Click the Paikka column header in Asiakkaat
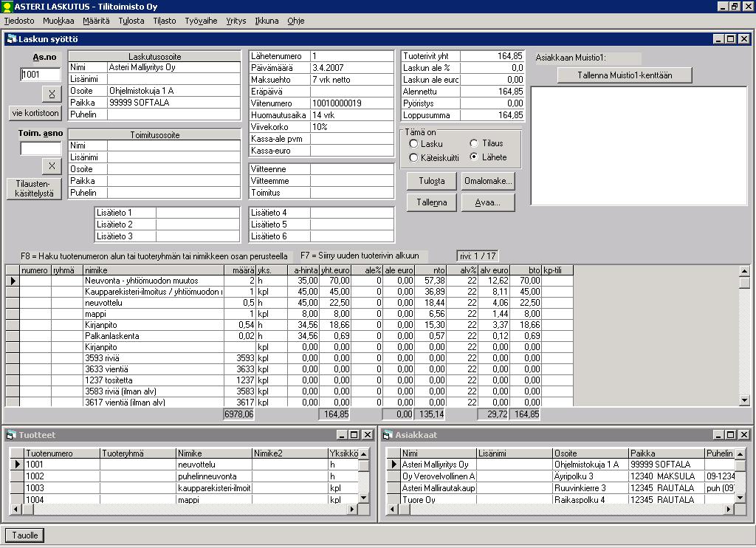Screen dimensions: 756x548 (667, 453)
